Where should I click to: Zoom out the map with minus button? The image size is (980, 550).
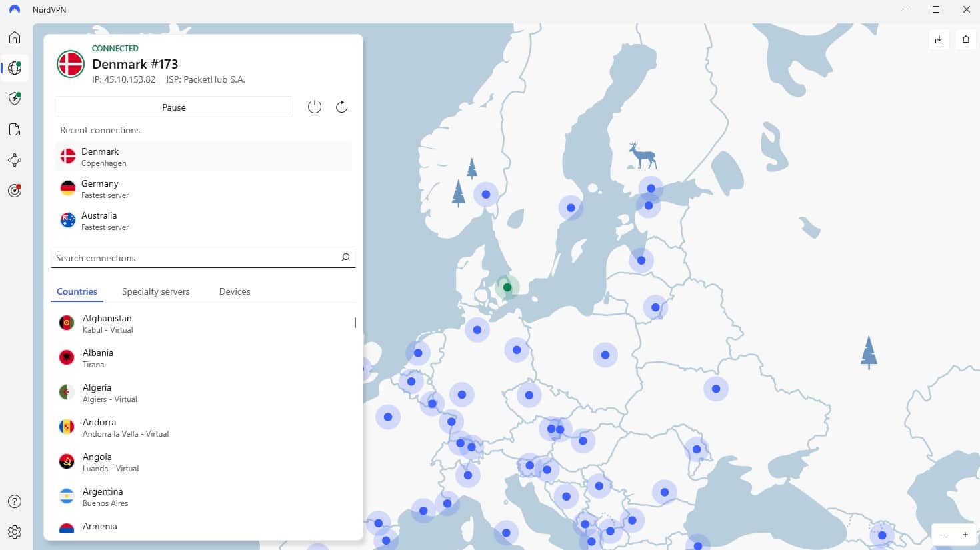pyautogui.click(x=943, y=535)
